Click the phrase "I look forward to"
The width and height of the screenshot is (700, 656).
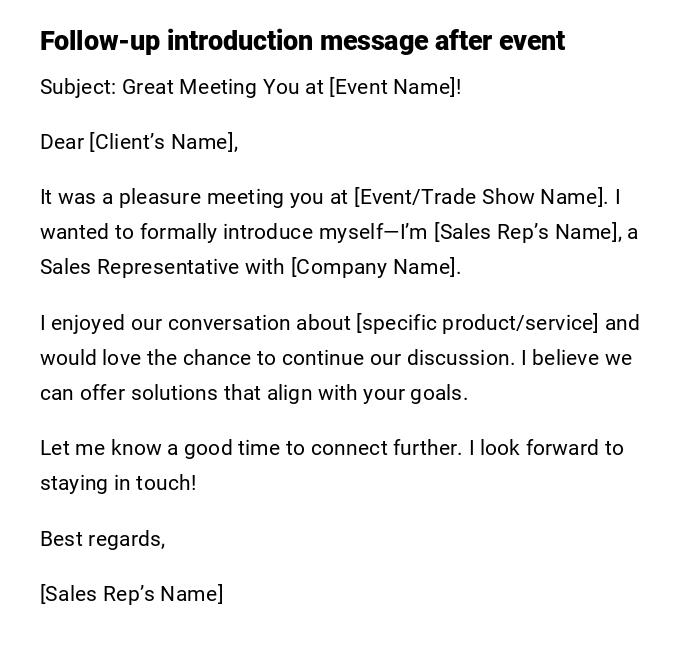tap(546, 448)
